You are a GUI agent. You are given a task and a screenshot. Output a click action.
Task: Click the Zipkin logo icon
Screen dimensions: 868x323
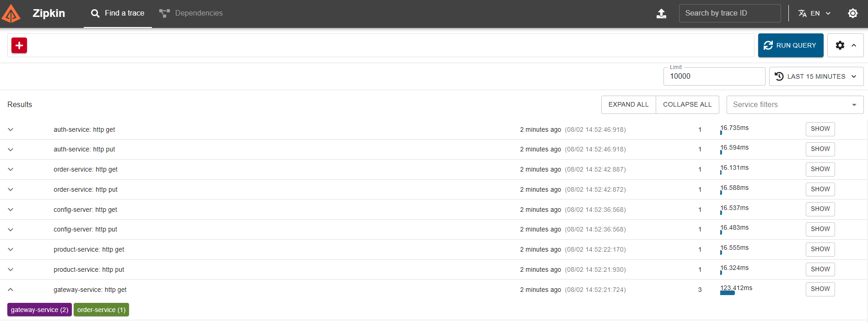pyautogui.click(x=11, y=13)
